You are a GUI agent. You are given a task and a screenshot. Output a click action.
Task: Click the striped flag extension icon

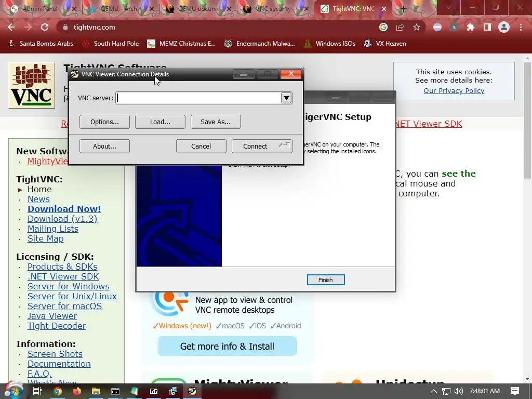click(x=437, y=27)
